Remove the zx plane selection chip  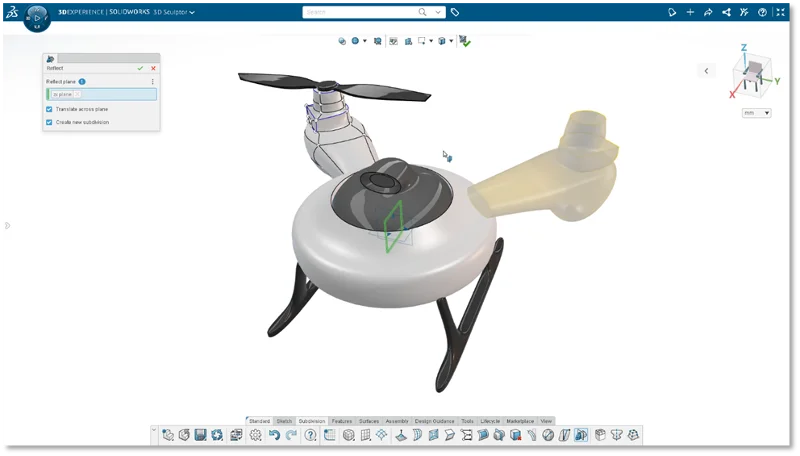pyautogui.click(x=77, y=94)
